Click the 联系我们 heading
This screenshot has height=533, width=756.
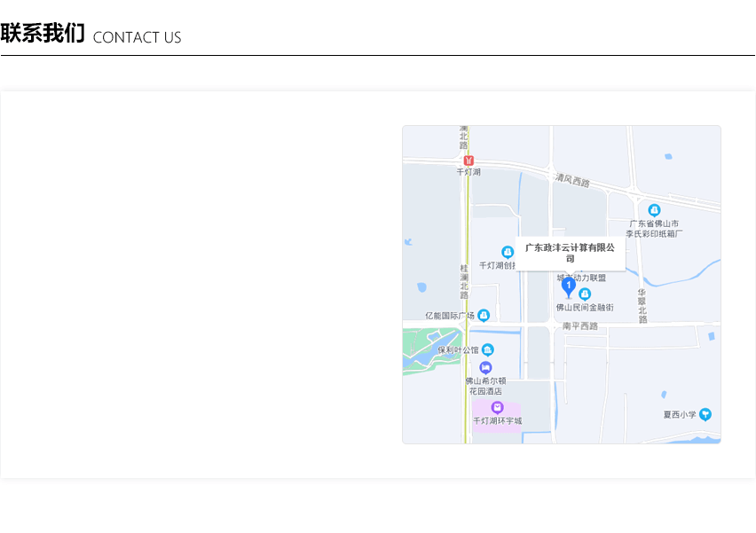tap(43, 33)
